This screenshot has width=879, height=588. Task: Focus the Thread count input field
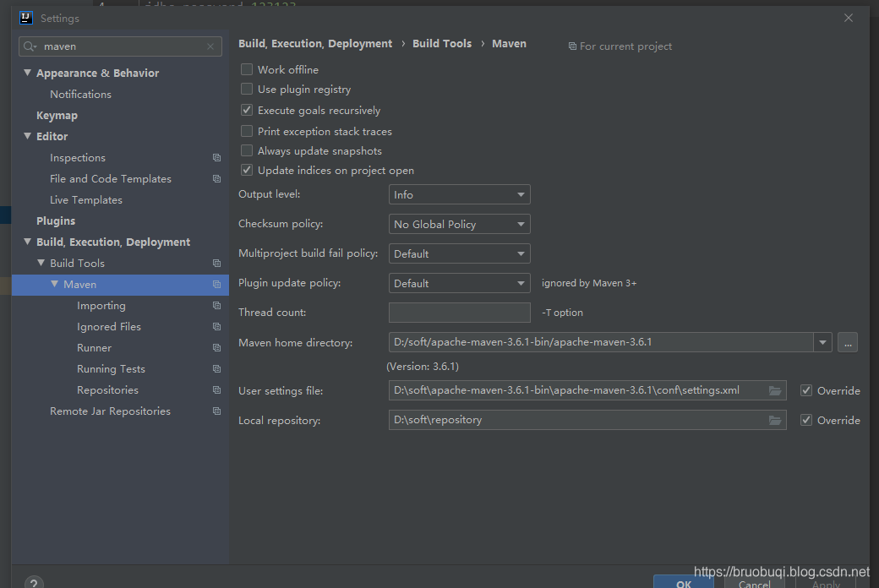(459, 313)
